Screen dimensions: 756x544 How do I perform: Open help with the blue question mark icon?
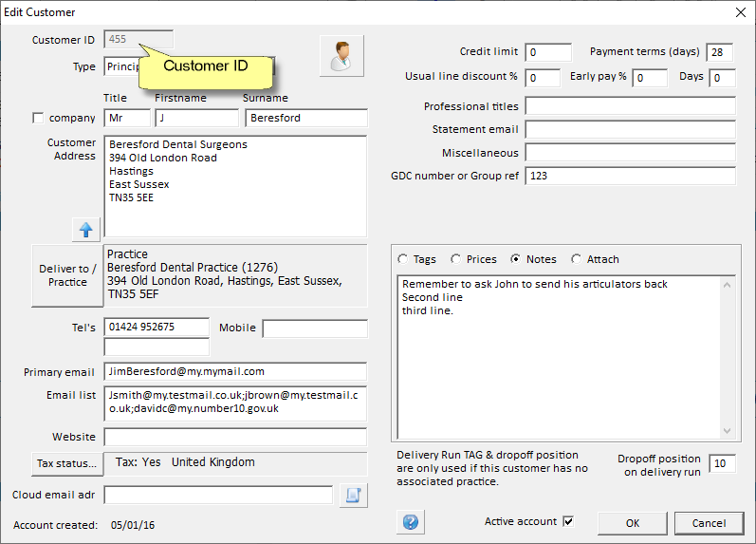[411, 522]
